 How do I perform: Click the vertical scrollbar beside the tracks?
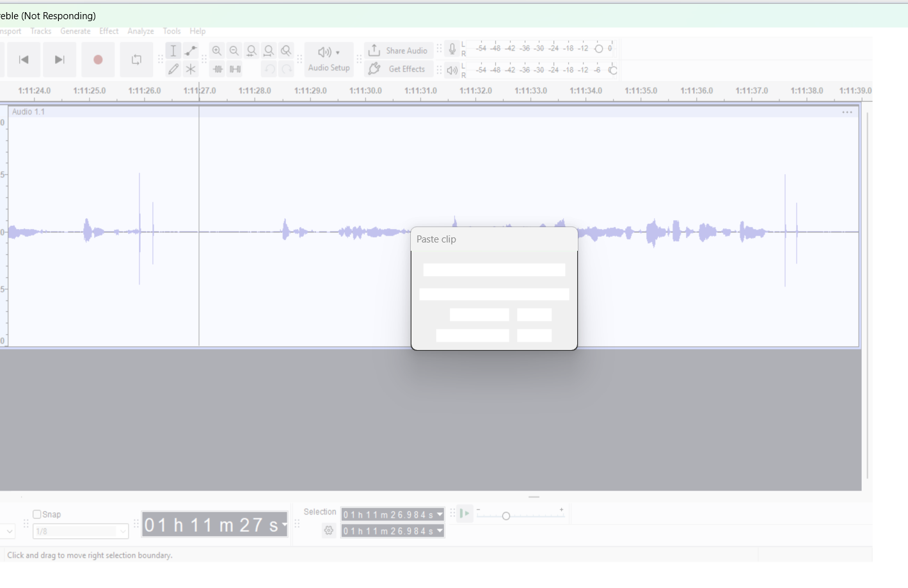point(868,294)
